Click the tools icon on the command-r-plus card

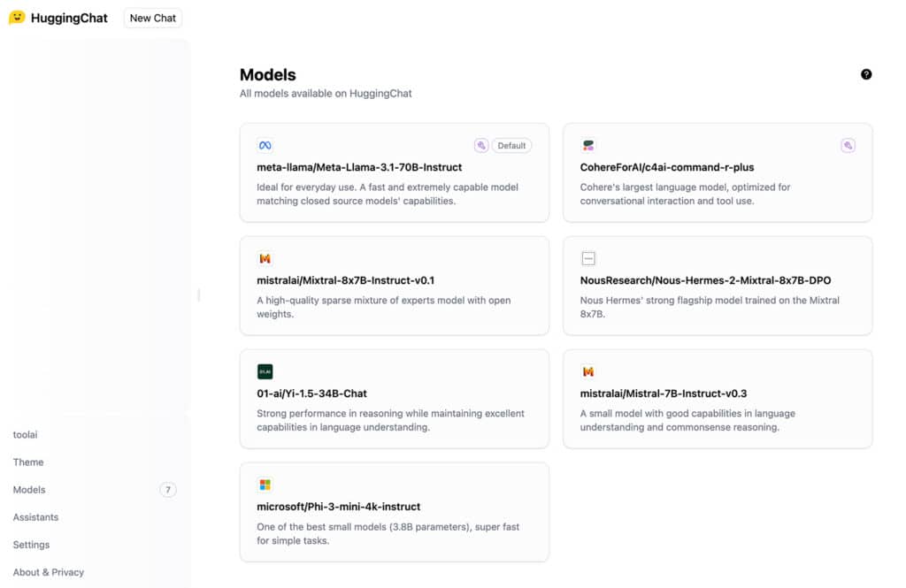(848, 145)
